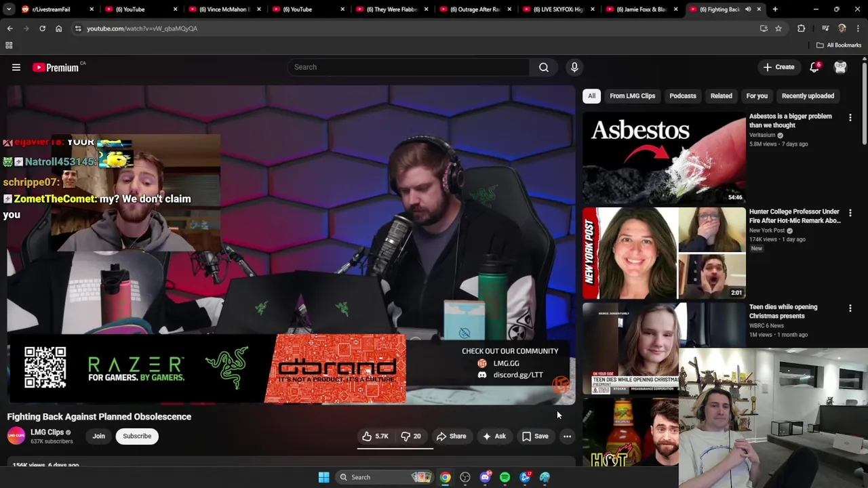
Task: Open a new browser tab
Action: click(775, 9)
